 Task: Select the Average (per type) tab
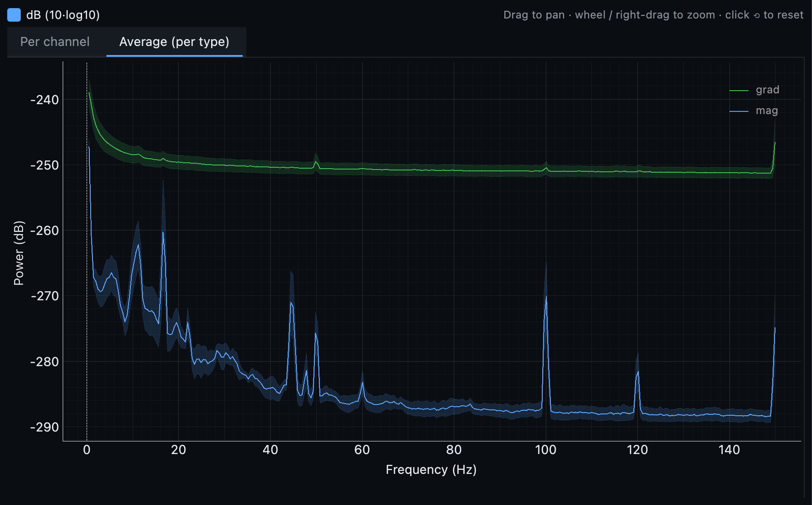point(175,42)
